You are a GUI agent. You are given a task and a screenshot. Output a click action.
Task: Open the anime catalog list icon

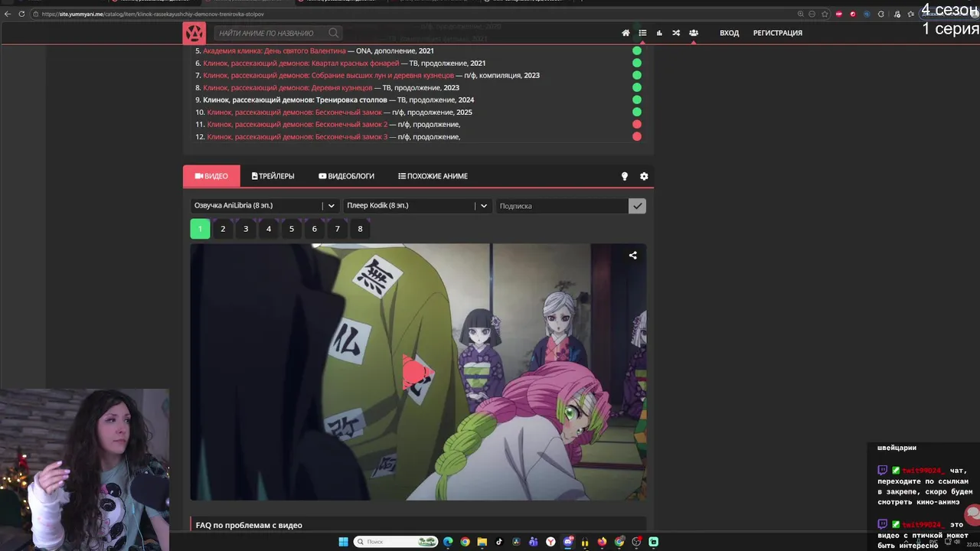[642, 33]
